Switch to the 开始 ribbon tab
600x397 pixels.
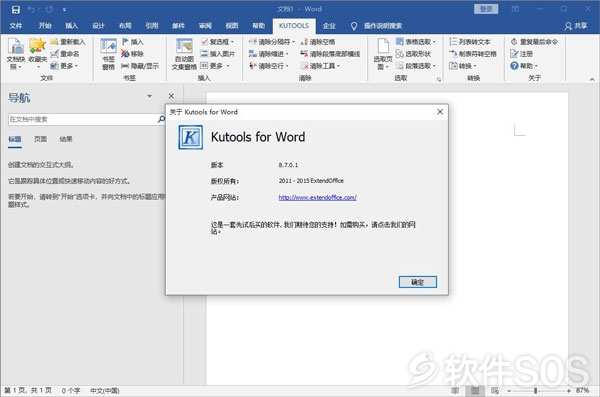click(x=45, y=26)
